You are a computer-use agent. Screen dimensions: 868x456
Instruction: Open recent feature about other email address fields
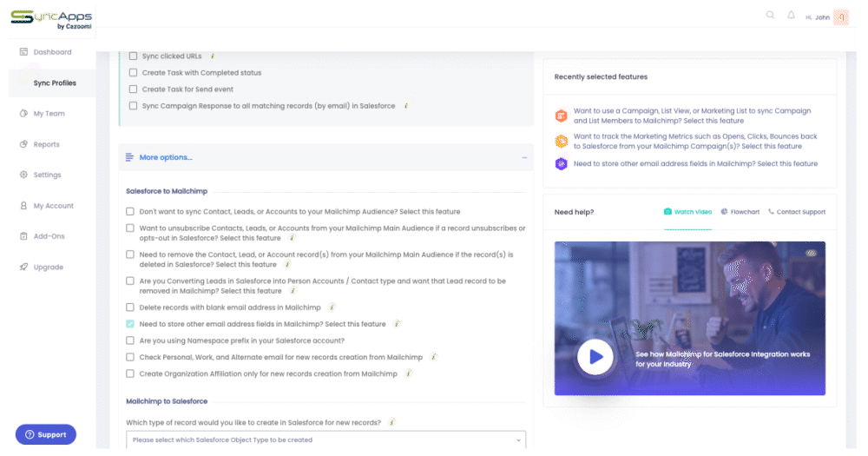point(695,164)
